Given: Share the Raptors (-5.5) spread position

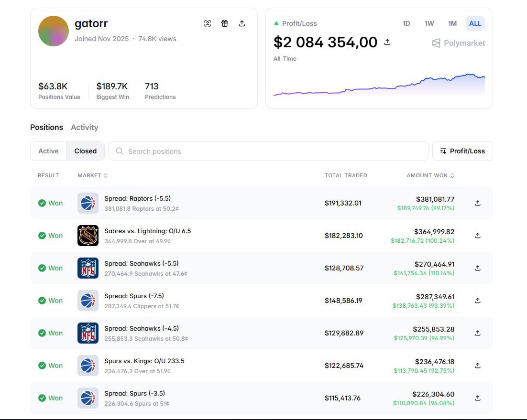Looking at the screenshot, I should [x=477, y=203].
